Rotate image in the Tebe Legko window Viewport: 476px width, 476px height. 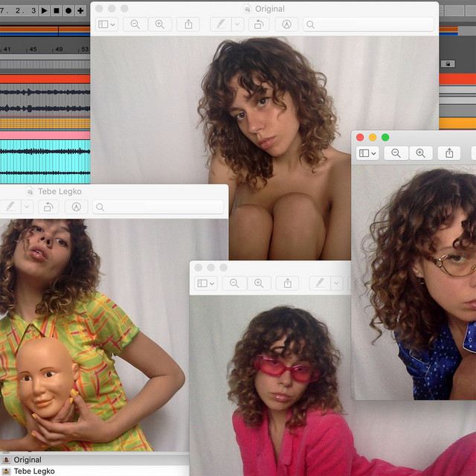(48, 207)
